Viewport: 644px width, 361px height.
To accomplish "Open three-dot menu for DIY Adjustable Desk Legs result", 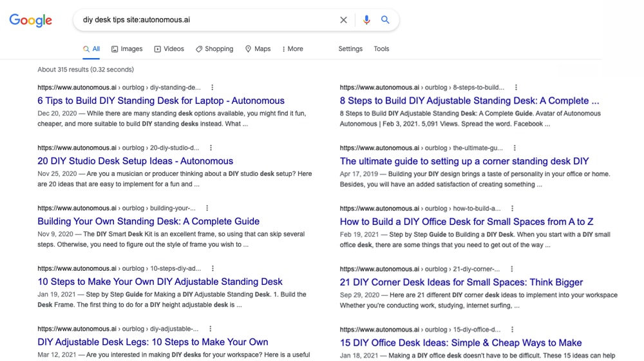I will [211, 329].
